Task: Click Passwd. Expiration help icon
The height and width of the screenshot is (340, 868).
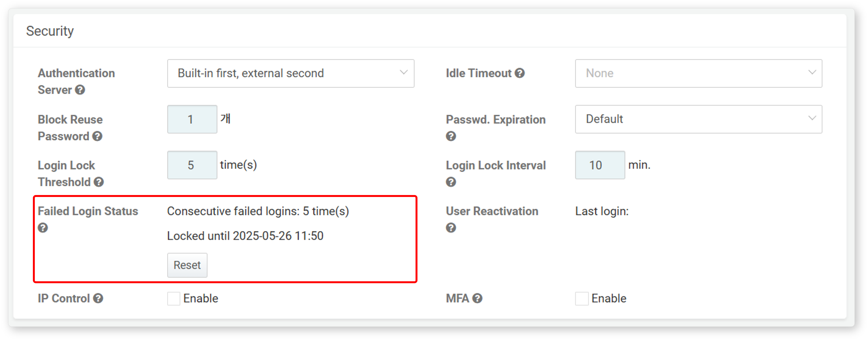Action: (x=451, y=136)
